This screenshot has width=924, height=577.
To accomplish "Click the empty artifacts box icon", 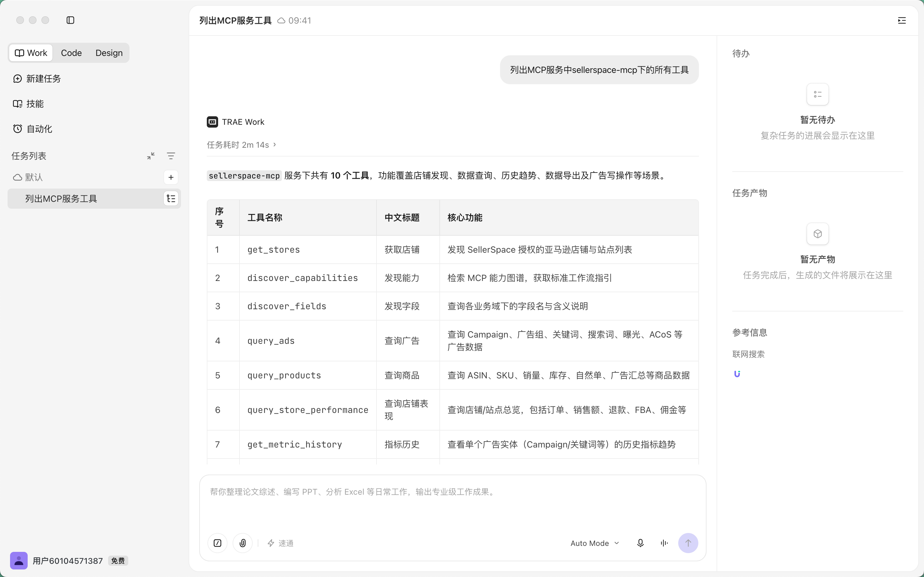I will point(817,234).
